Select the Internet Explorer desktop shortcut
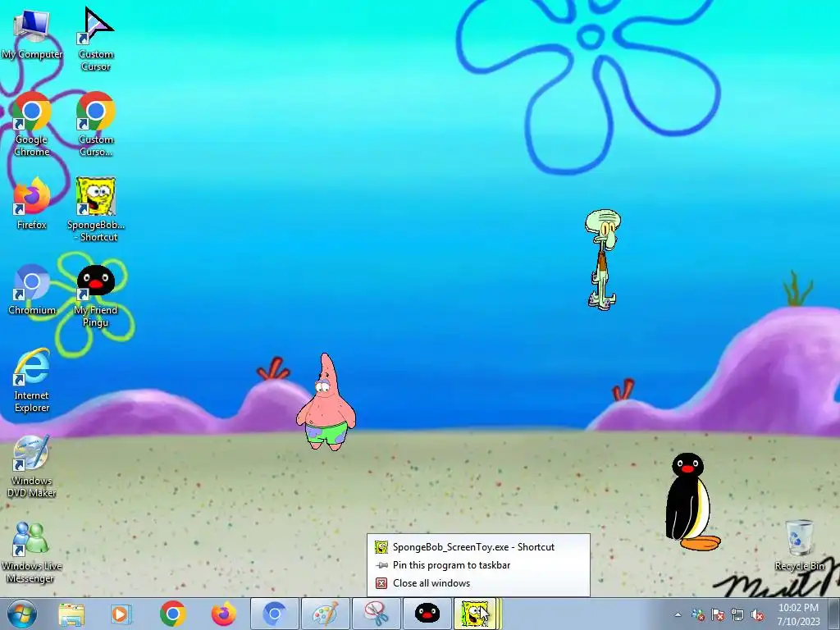Viewport: 840px width, 630px height. tap(32, 381)
